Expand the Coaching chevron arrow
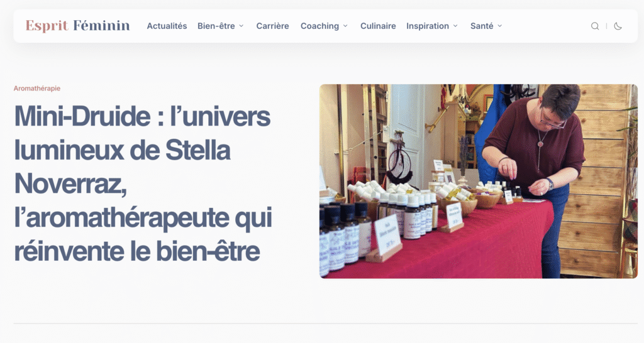Viewport: 644px width, 343px height. coord(345,26)
